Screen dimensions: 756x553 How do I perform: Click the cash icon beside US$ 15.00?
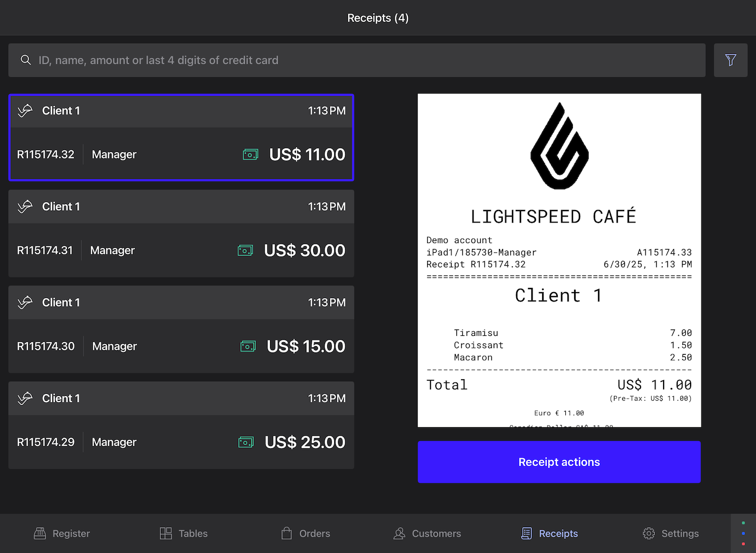click(x=248, y=346)
